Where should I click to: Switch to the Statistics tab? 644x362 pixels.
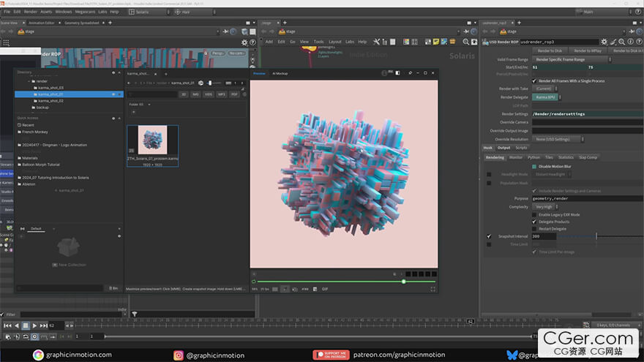point(566,157)
